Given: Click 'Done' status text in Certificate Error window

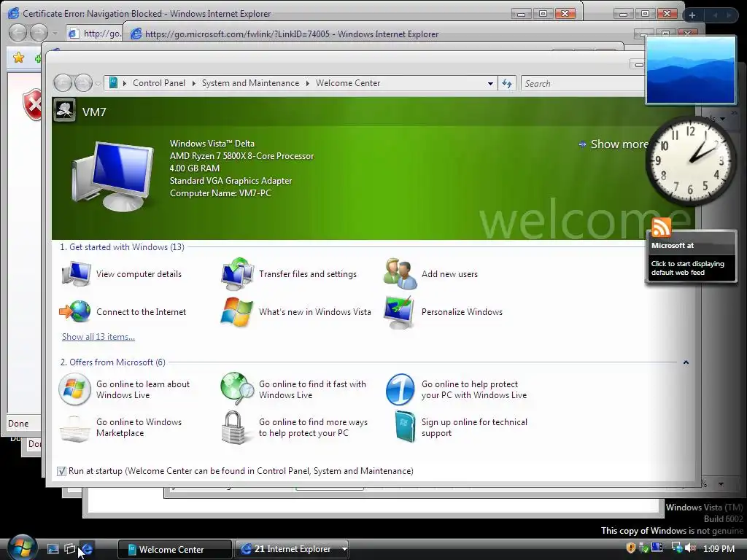Looking at the screenshot, I should (x=18, y=424).
